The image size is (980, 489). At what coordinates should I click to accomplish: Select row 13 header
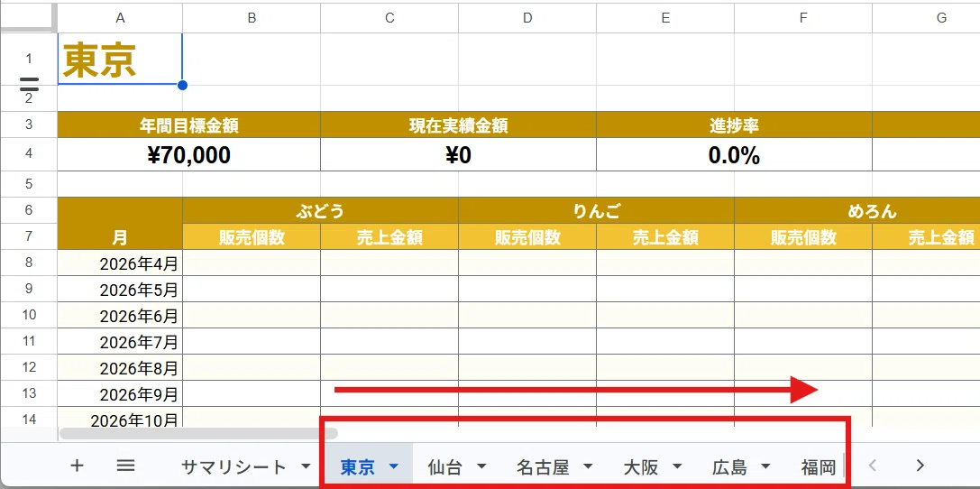click(29, 393)
